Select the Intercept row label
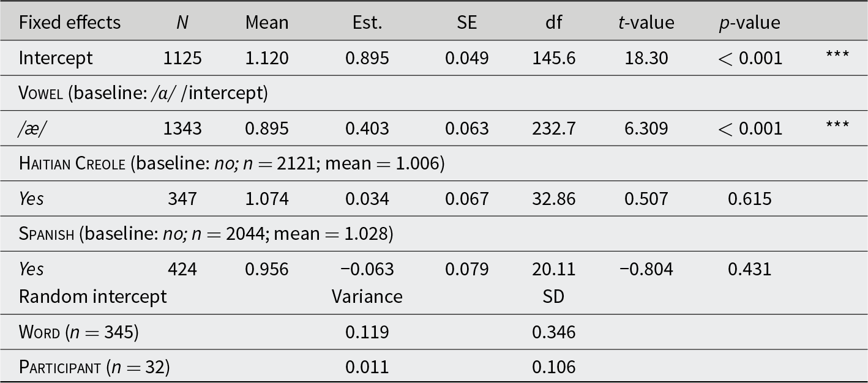Screen dimensions: 868x383 click(56, 58)
